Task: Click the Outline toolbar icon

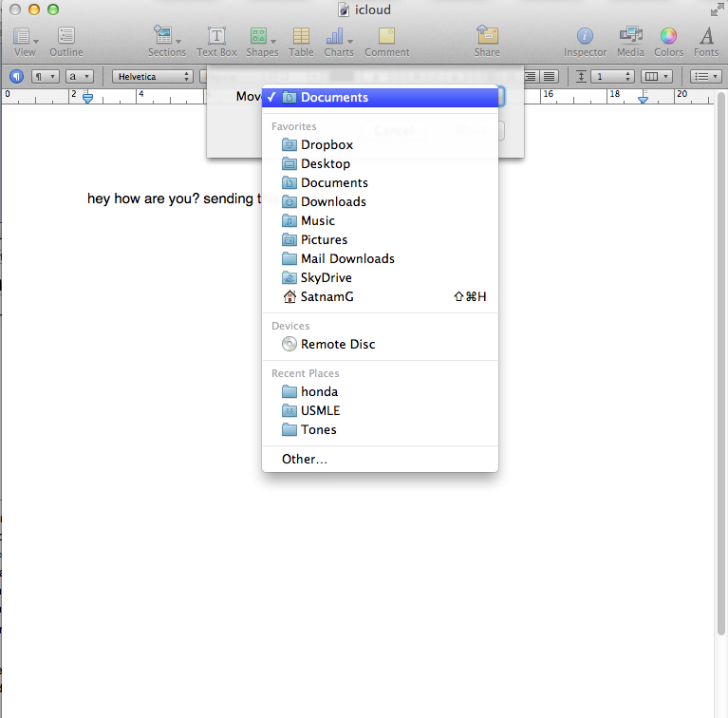Action: point(65,41)
